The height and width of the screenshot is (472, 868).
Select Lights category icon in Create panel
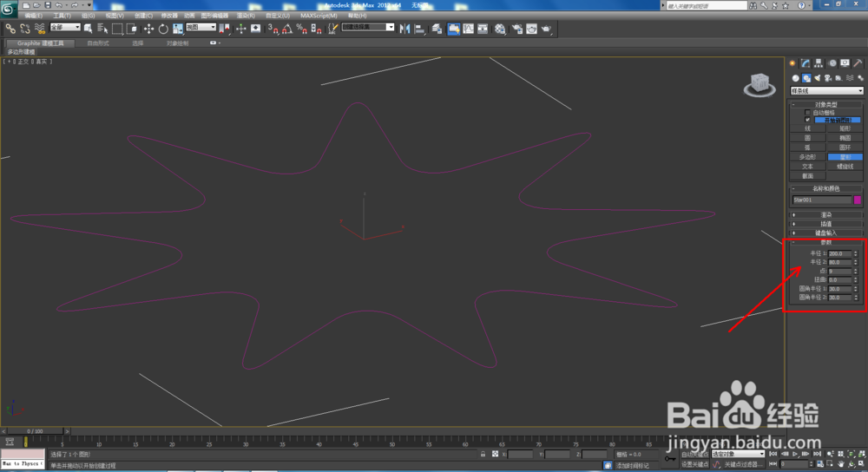pyautogui.click(x=817, y=78)
